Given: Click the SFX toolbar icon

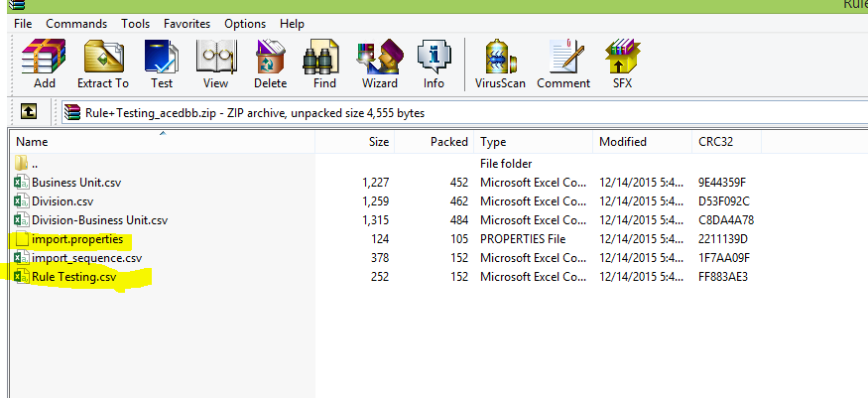Looking at the screenshot, I should 622,65.
